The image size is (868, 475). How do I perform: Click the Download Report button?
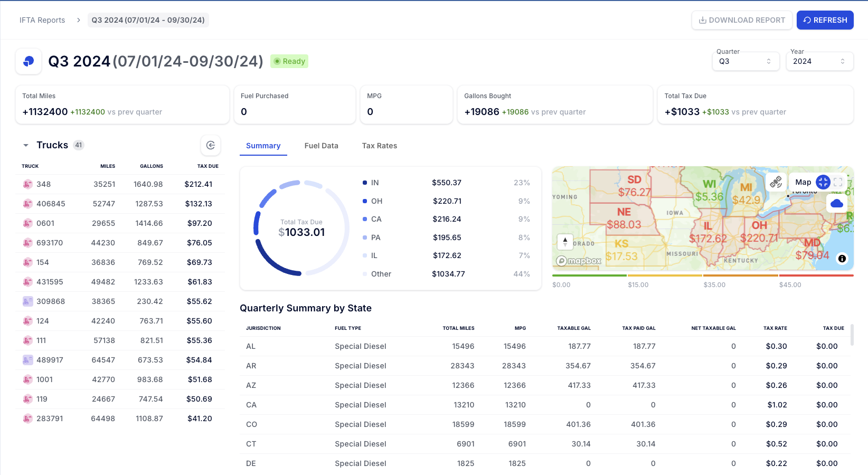741,20
